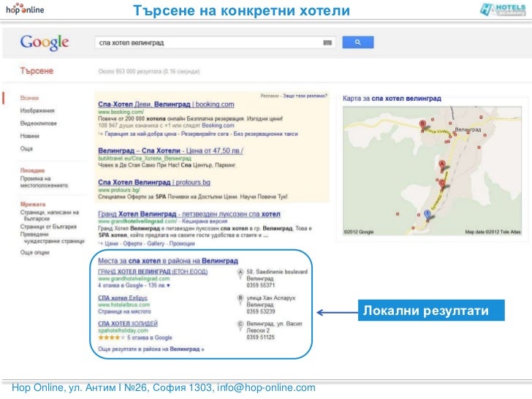
Task: Select Изображения search filter
Action: coord(37,110)
